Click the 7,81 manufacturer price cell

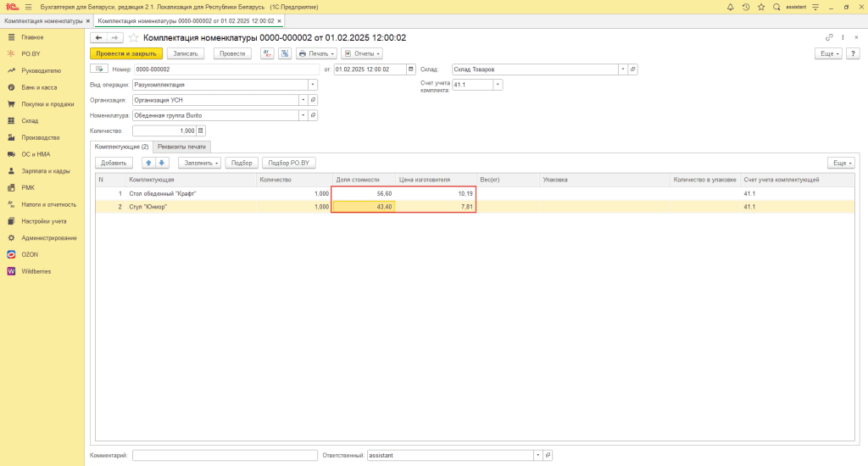coord(435,207)
